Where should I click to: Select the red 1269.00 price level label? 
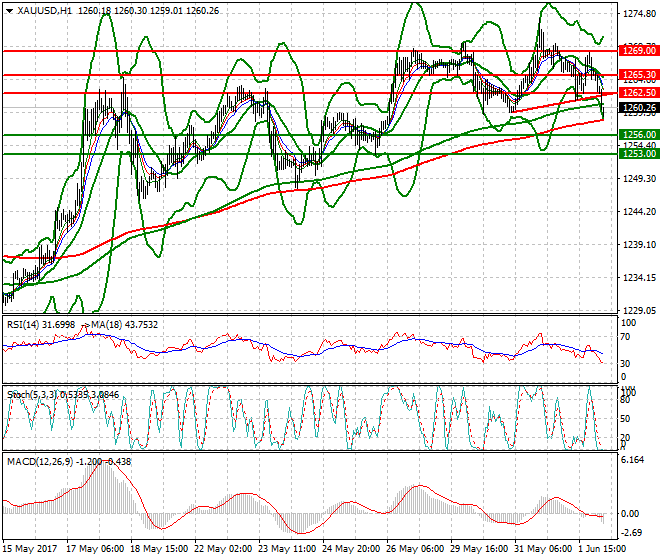639,51
